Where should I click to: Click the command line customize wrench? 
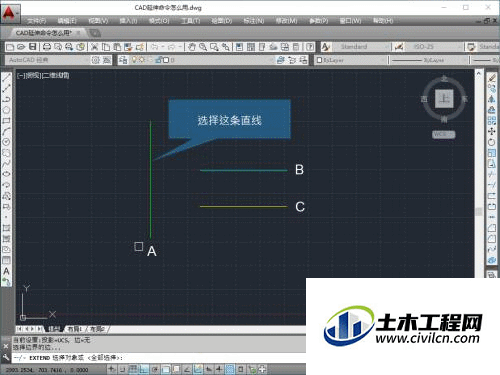coord(6,358)
